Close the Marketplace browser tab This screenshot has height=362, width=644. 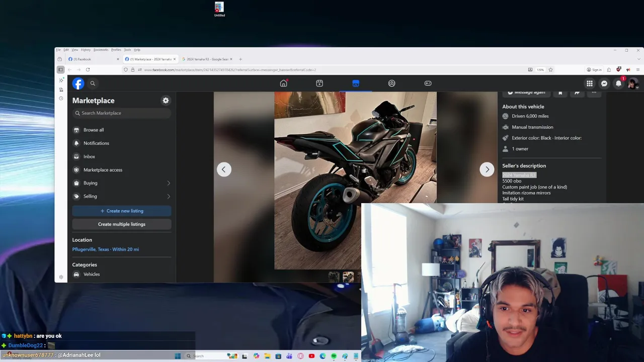[x=175, y=59]
